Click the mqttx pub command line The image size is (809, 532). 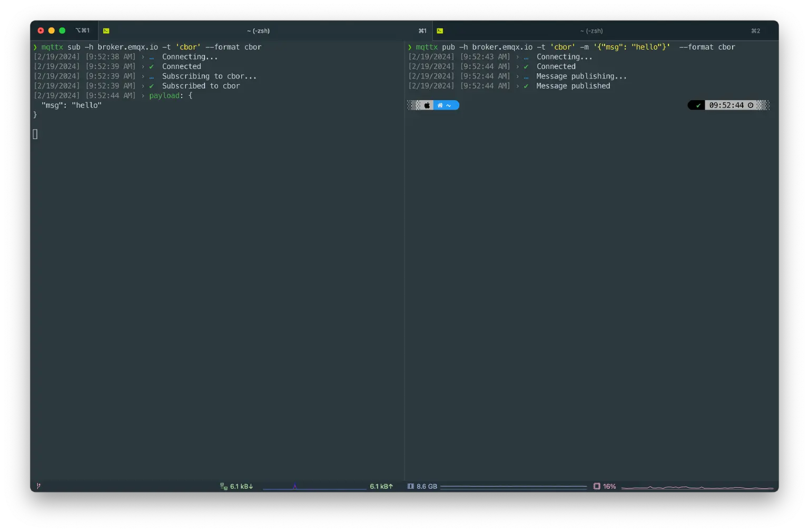[x=574, y=47]
